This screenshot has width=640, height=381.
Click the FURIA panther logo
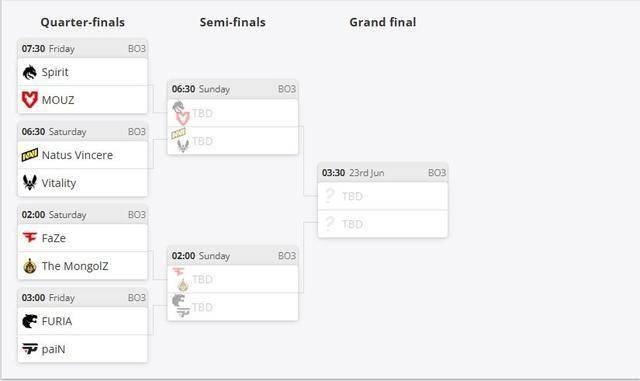(30, 321)
